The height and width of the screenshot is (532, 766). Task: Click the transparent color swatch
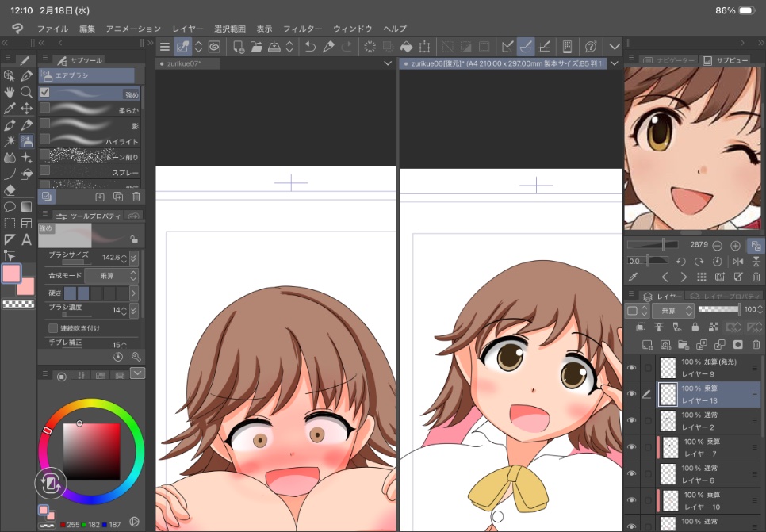(19, 304)
